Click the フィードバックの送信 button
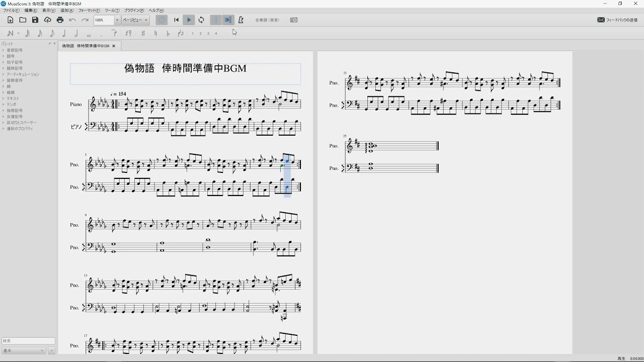The height and width of the screenshot is (362, 644). [x=617, y=20]
